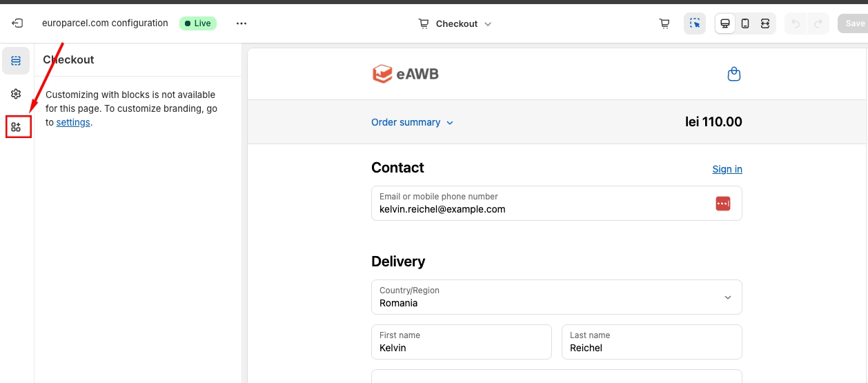Follow the settings link in sidebar text
868x383 pixels.
click(x=73, y=122)
